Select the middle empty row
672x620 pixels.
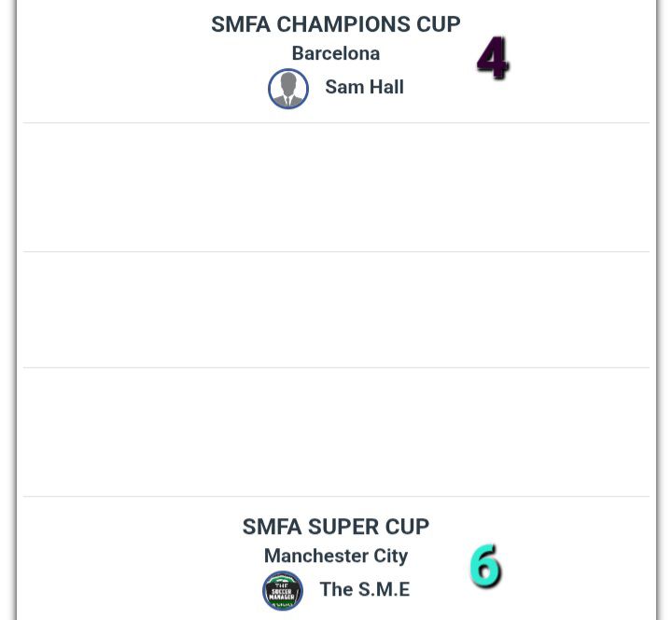(336, 309)
